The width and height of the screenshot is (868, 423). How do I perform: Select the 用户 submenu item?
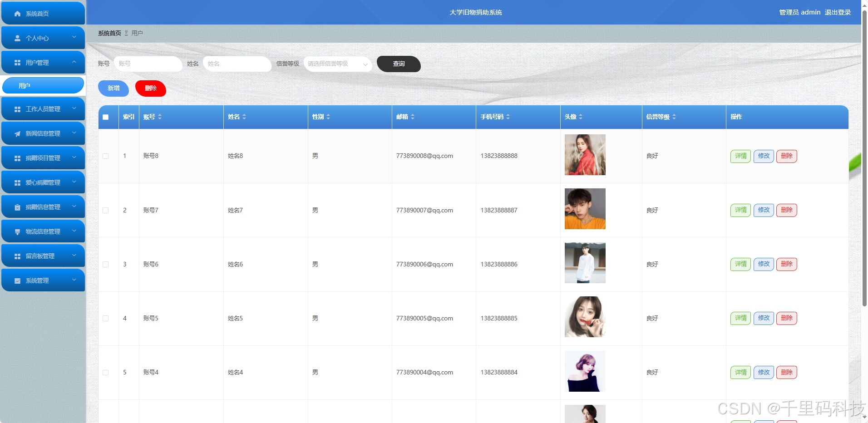point(43,85)
